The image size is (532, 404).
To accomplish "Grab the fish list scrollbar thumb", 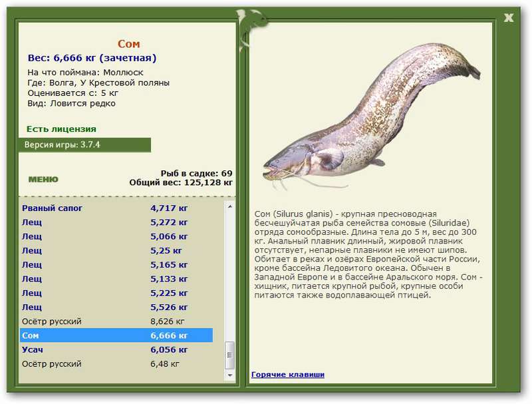I will point(230,355).
